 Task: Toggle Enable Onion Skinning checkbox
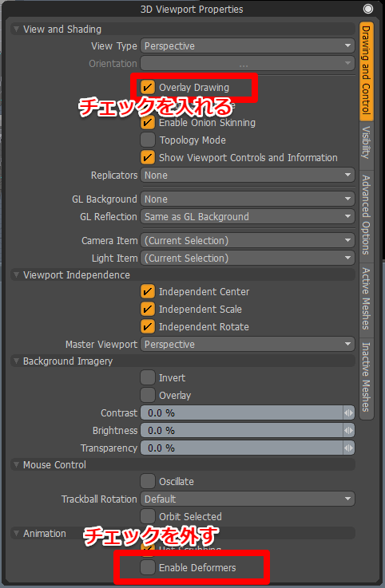[x=148, y=122]
